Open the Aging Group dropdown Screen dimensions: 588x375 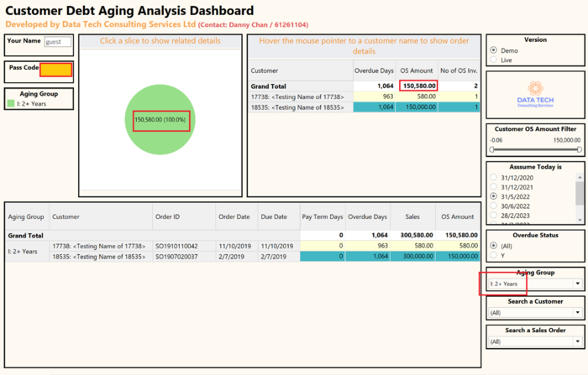pyautogui.click(x=578, y=284)
